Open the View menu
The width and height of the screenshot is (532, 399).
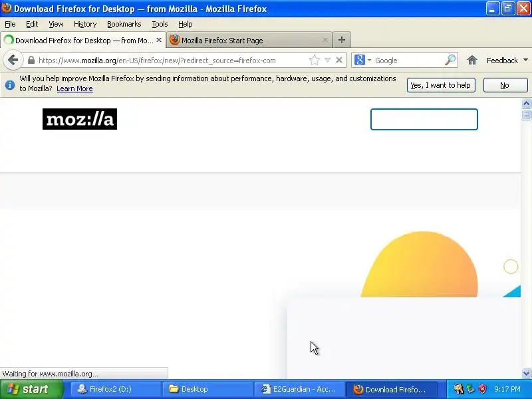(x=56, y=24)
